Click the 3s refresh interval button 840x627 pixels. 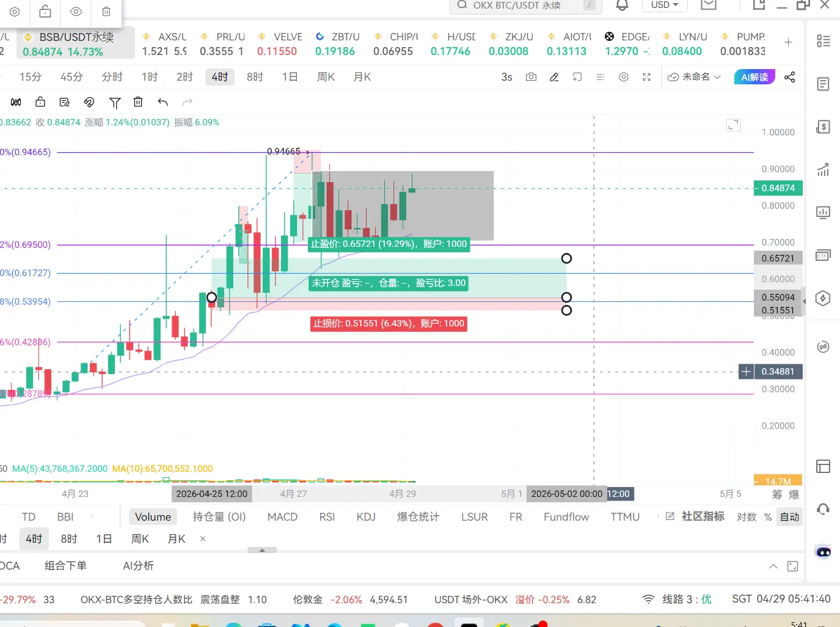pos(506,77)
